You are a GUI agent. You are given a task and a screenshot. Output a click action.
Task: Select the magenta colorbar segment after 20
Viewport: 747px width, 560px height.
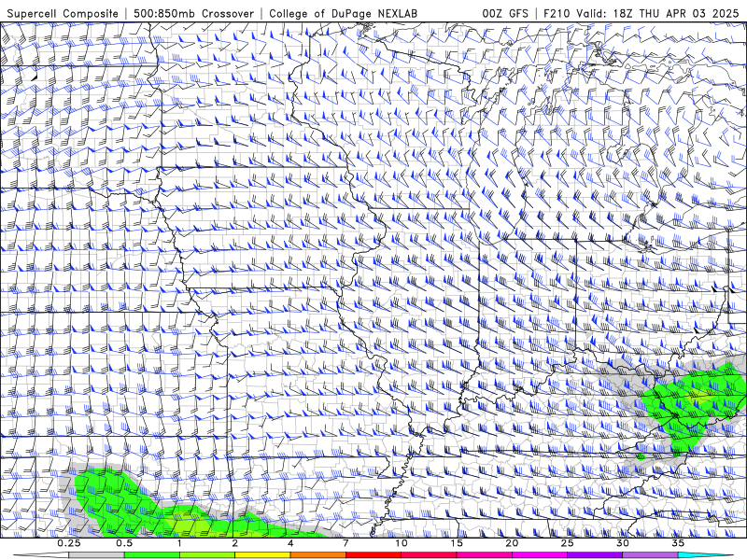[x=540, y=555]
